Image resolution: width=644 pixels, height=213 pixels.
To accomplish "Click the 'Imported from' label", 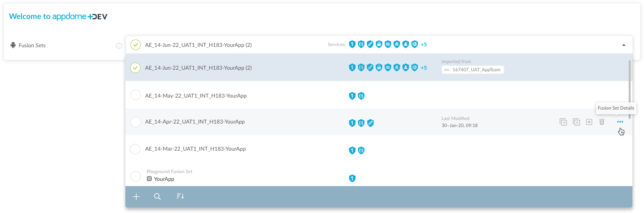I will point(456,62).
